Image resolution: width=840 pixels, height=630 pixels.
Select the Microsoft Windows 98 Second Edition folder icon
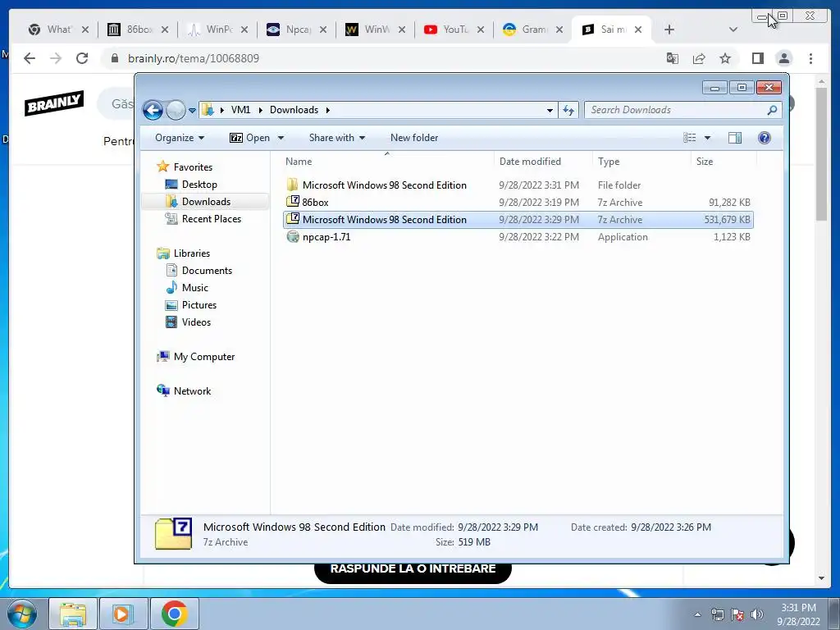point(293,185)
